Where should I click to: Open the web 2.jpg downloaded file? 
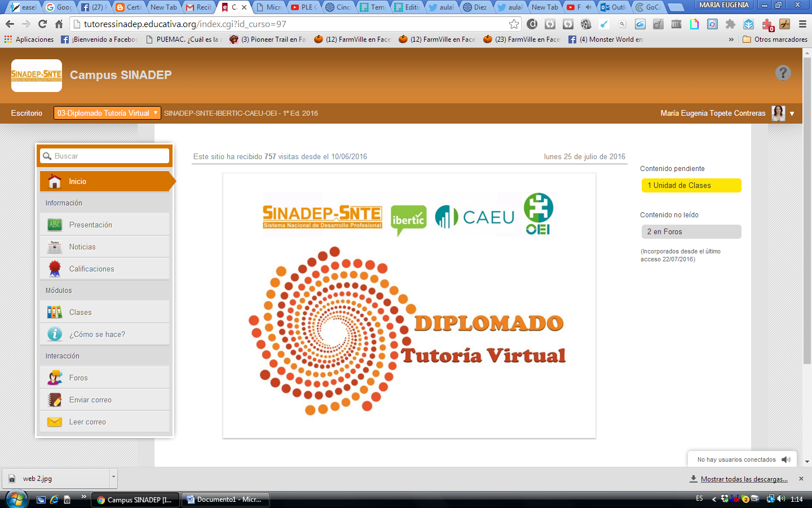(56, 479)
